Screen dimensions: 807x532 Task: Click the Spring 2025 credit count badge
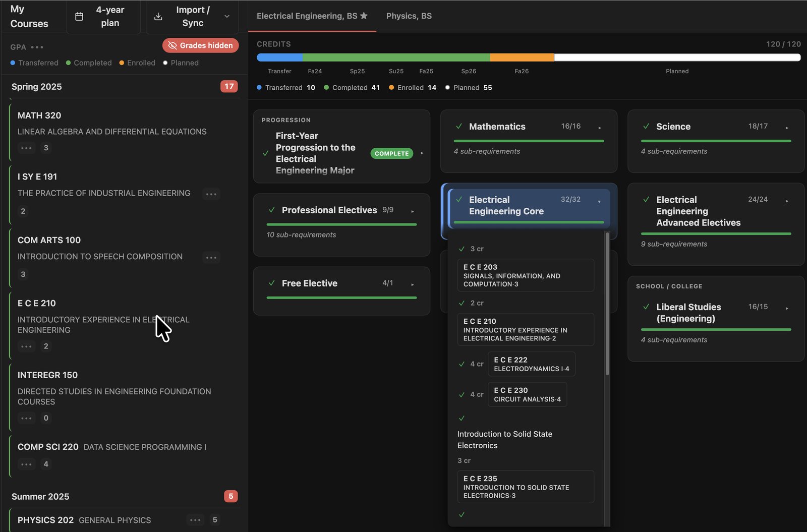(x=229, y=86)
